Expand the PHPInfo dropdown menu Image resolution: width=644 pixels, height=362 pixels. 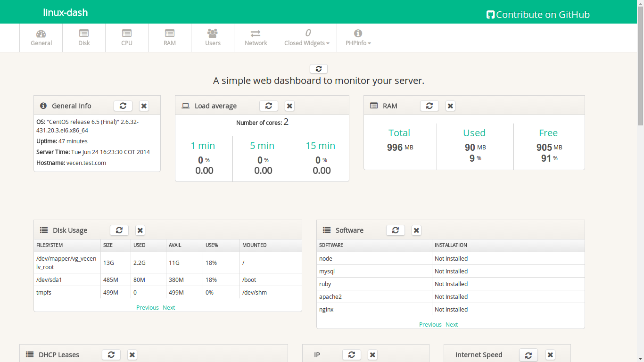pyautogui.click(x=357, y=37)
